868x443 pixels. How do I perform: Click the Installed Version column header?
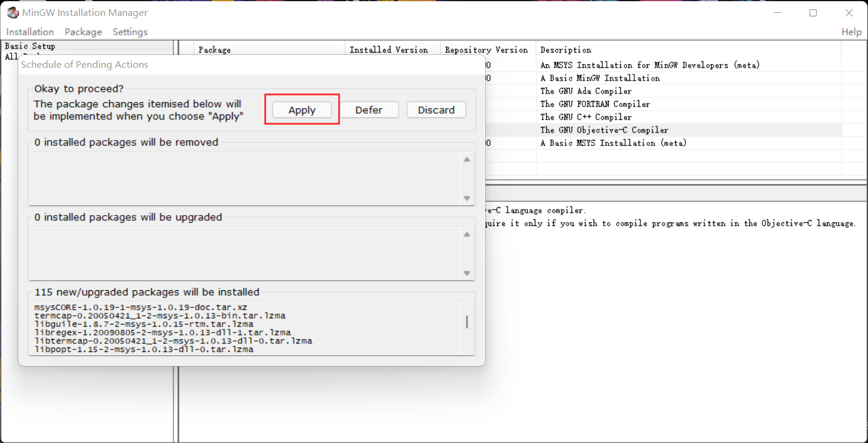pos(393,50)
